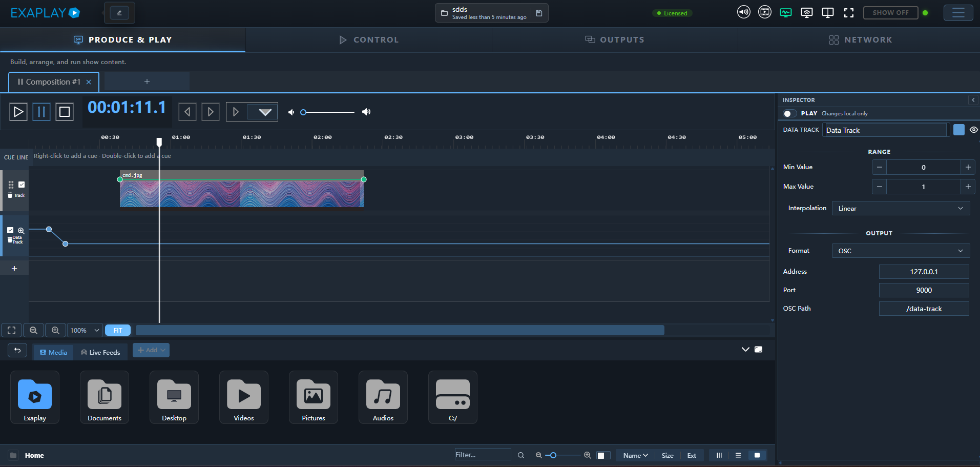This screenshot has width=980, height=467.
Task: Adjust the transport volume slider handle
Action: tap(303, 112)
